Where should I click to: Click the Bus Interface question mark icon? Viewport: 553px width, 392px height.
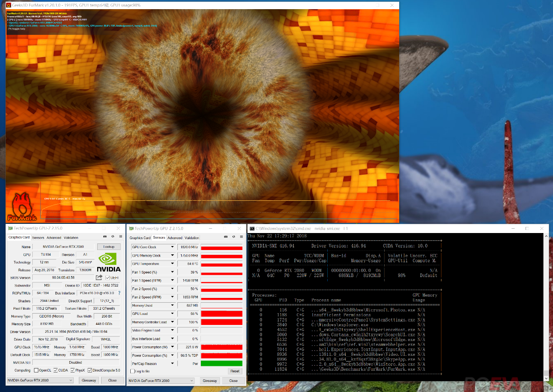pyautogui.click(x=119, y=293)
